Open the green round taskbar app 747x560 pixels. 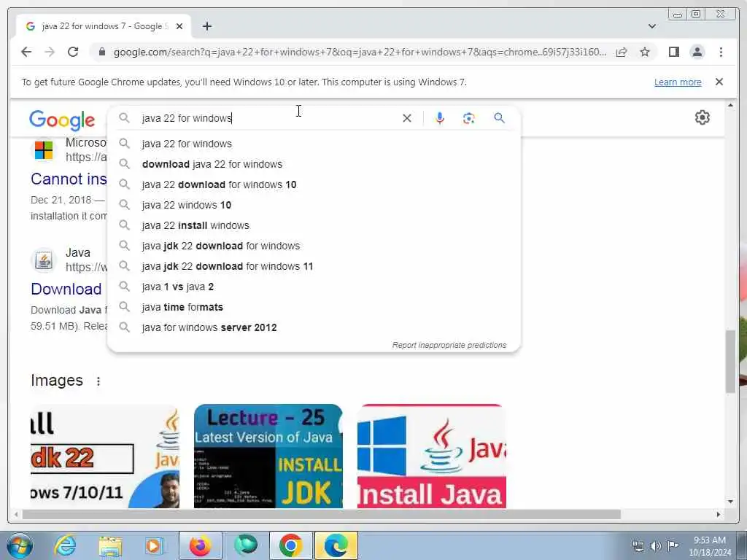tap(245, 545)
